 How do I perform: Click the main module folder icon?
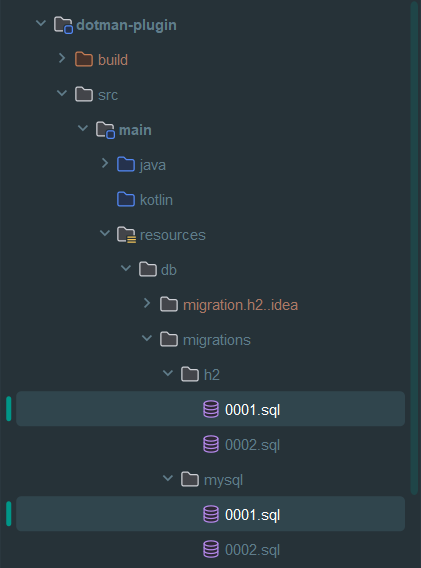[105, 130]
